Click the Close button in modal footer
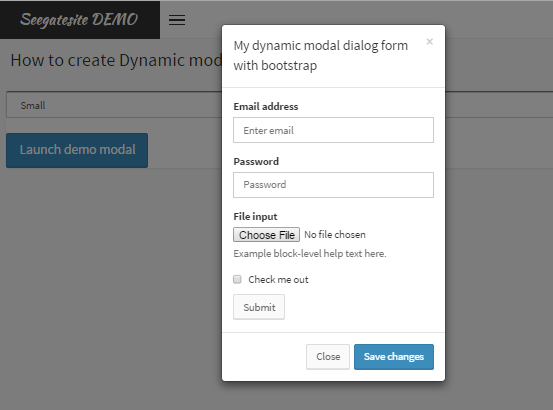The image size is (553, 410). [328, 356]
